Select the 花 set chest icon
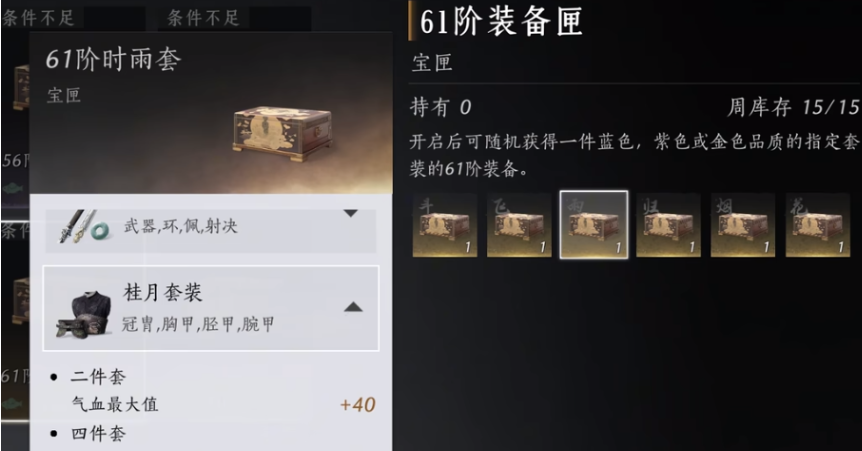 click(817, 225)
